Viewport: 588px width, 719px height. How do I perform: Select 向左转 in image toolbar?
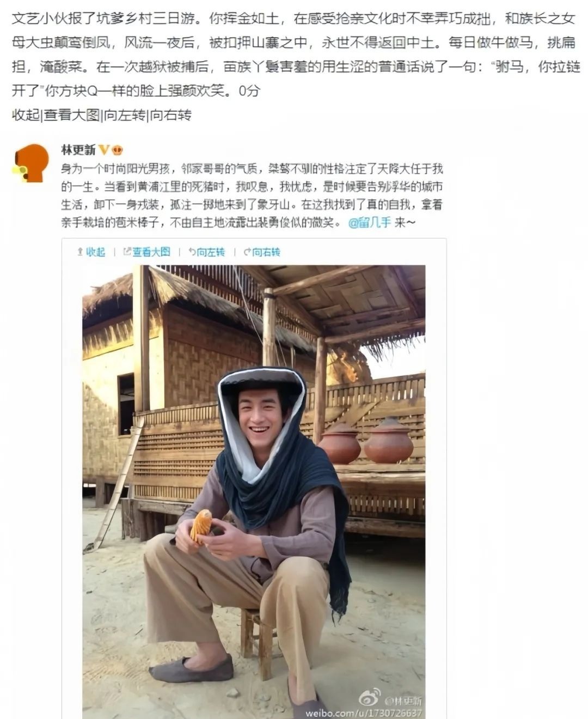(x=211, y=252)
